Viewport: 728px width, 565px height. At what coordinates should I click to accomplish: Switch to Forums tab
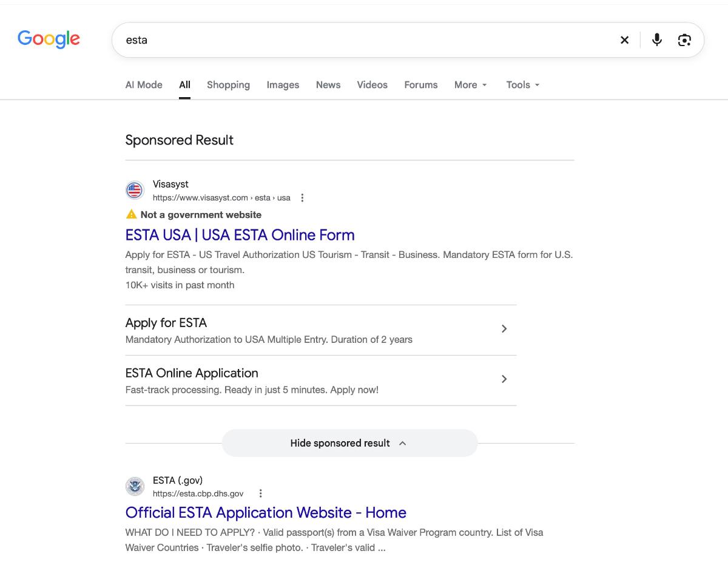coord(421,85)
